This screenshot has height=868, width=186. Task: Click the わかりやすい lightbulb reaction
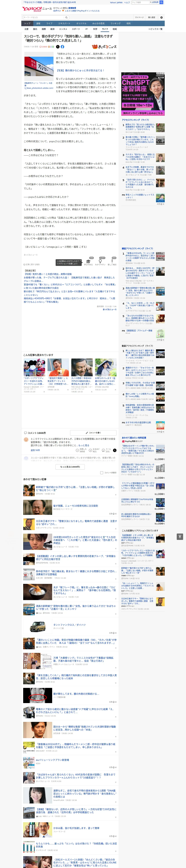pyautogui.click(x=100, y=261)
